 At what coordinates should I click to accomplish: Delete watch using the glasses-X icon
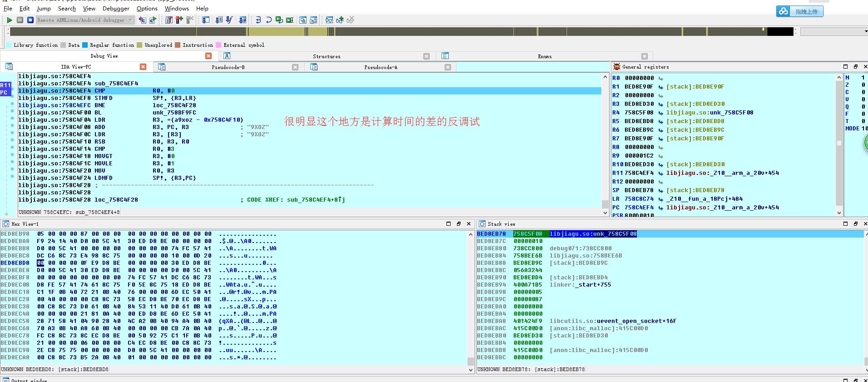(x=350, y=20)
